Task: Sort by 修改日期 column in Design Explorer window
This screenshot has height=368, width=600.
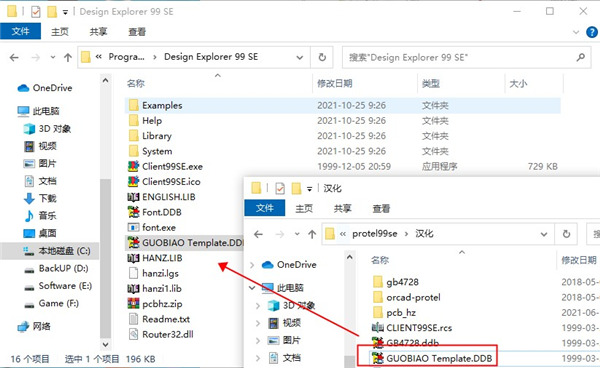Action: pos(335,83)
